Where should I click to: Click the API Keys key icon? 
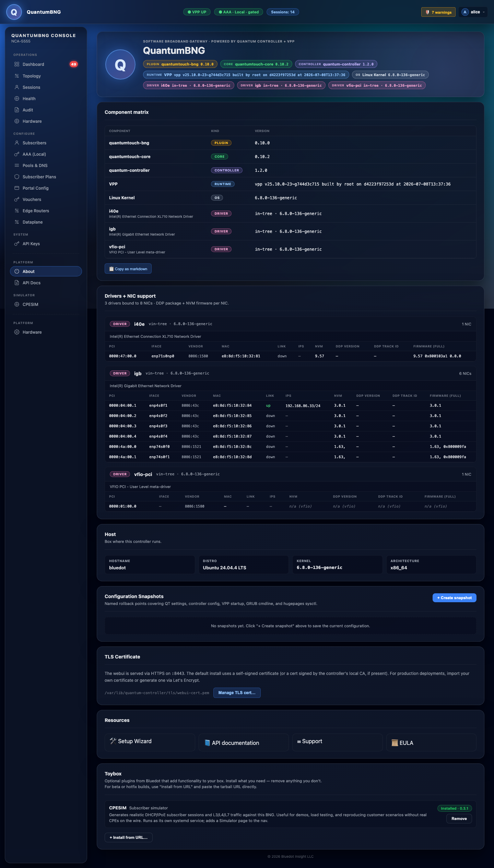[17, 243]
